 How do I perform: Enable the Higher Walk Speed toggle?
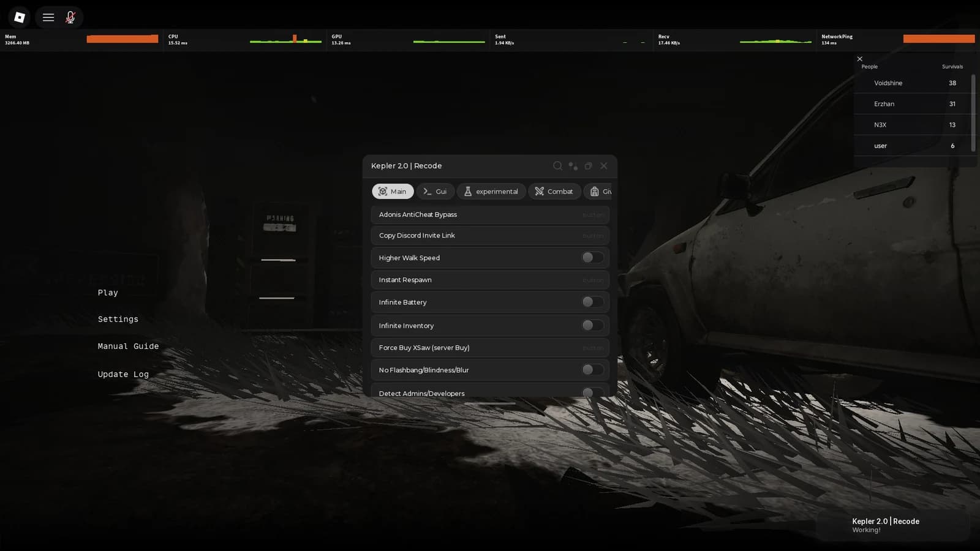pos(592,258)
